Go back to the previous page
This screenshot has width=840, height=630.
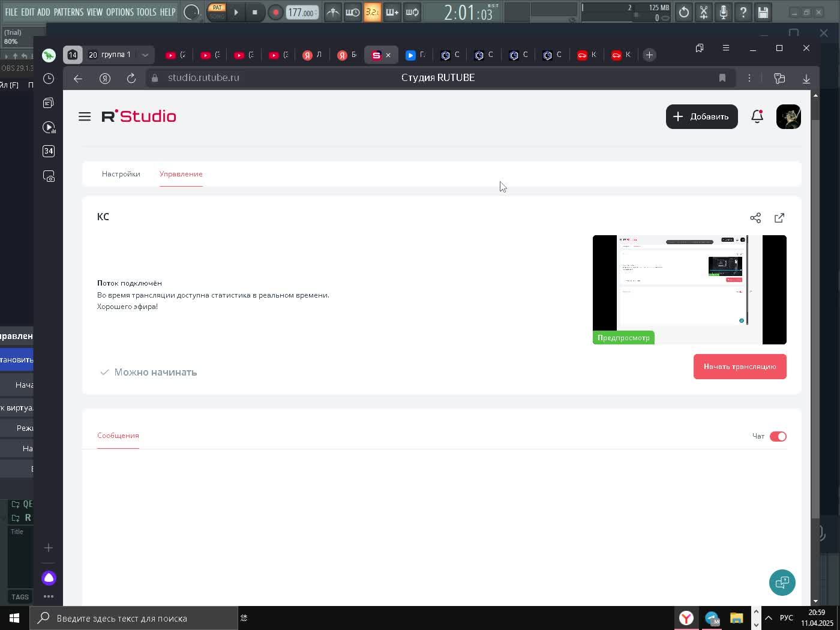pos(78,78)
